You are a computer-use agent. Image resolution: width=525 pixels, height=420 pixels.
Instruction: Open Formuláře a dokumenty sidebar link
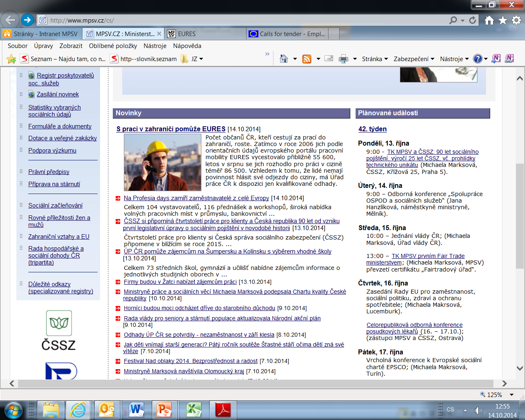(60, 126)
